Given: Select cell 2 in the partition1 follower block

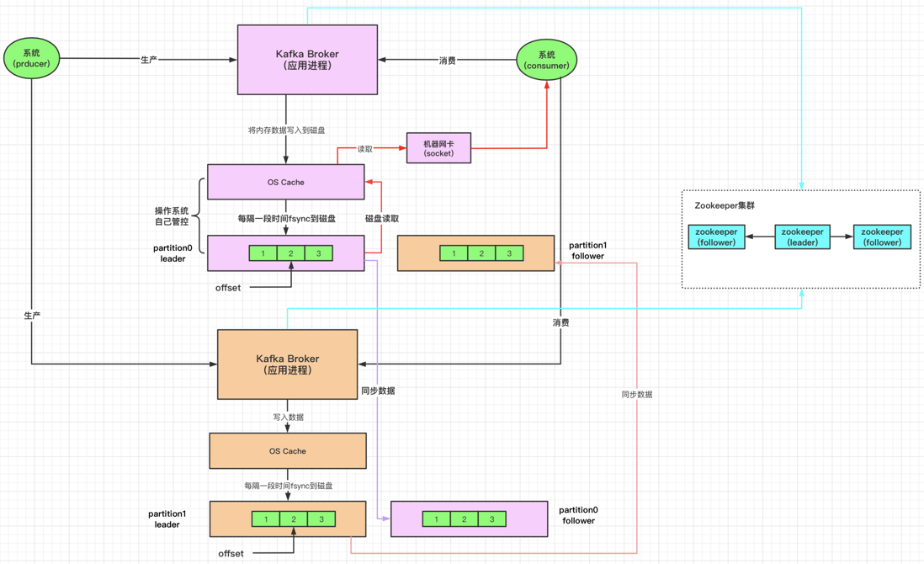Looking at the screenshot, I should point(481,253).
